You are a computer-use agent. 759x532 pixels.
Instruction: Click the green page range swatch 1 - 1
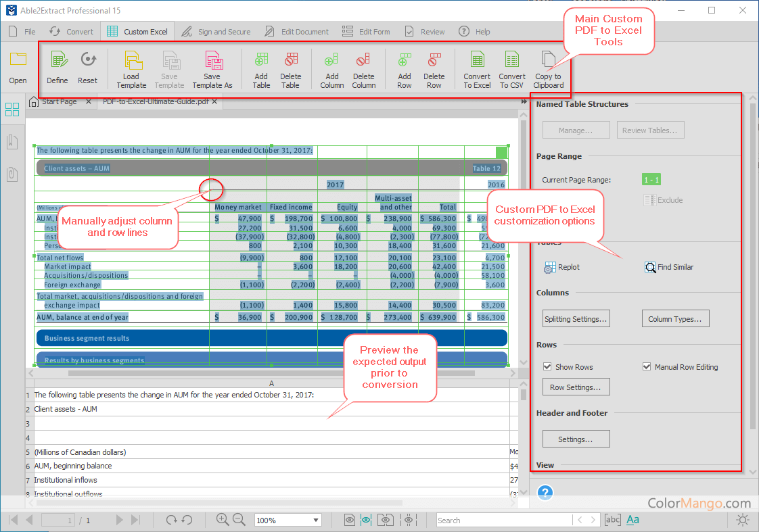click(651, 180)
